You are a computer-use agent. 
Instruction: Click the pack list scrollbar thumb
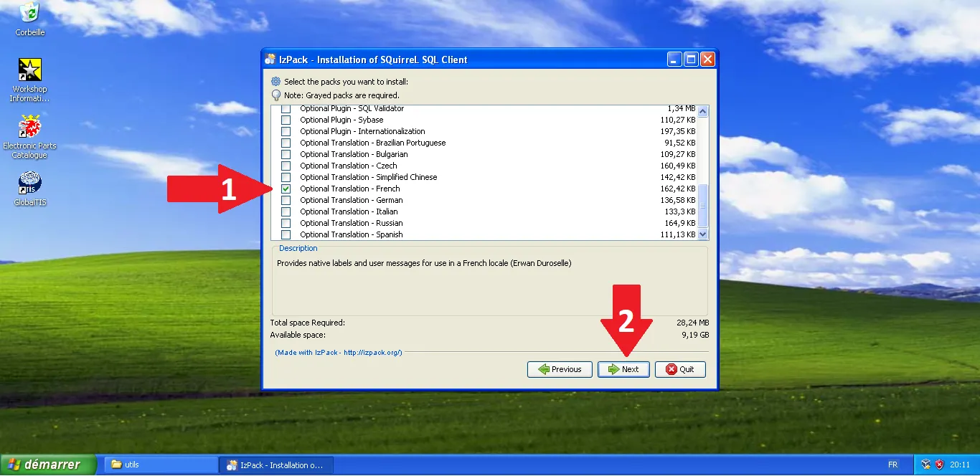point(702,205)
